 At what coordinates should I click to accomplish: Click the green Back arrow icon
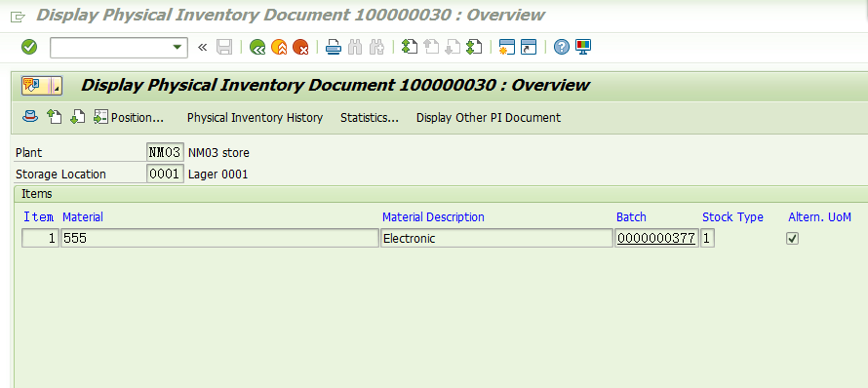point(257,48)
